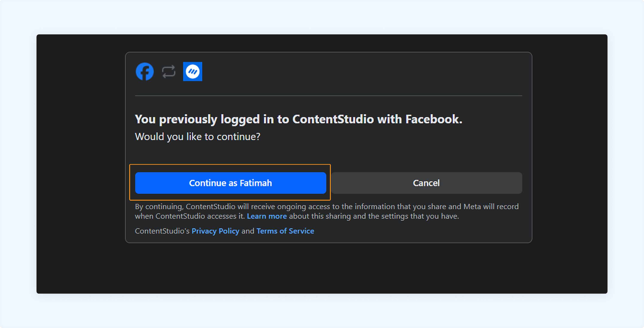Click the text "Would you like to continue?"
The image size is (644, 328).
(197, 137)
